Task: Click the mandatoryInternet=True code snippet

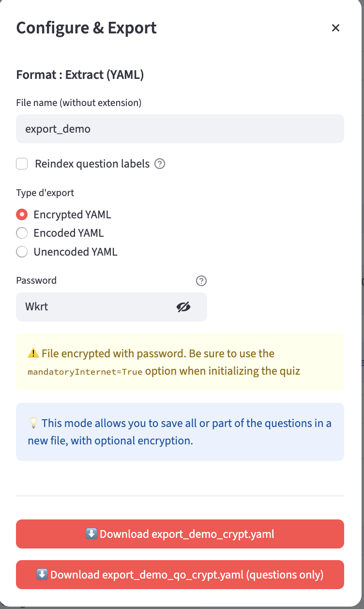Action: pos(85,372)
